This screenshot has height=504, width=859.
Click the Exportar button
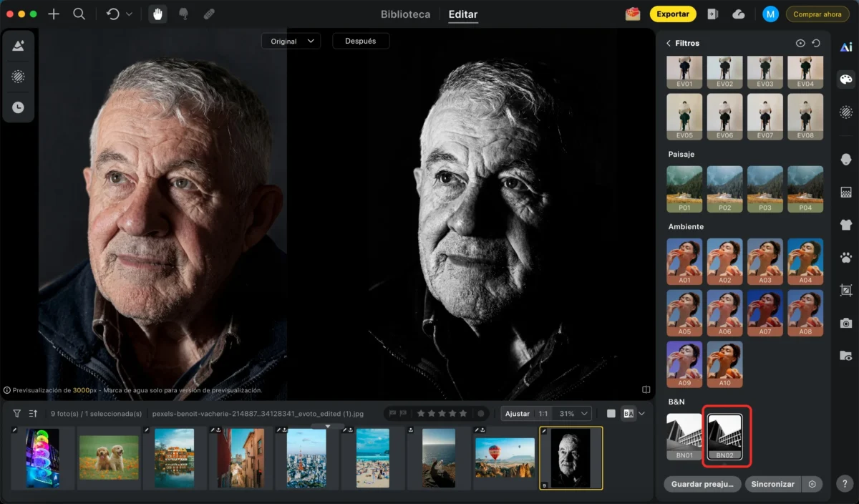[673, 14]
